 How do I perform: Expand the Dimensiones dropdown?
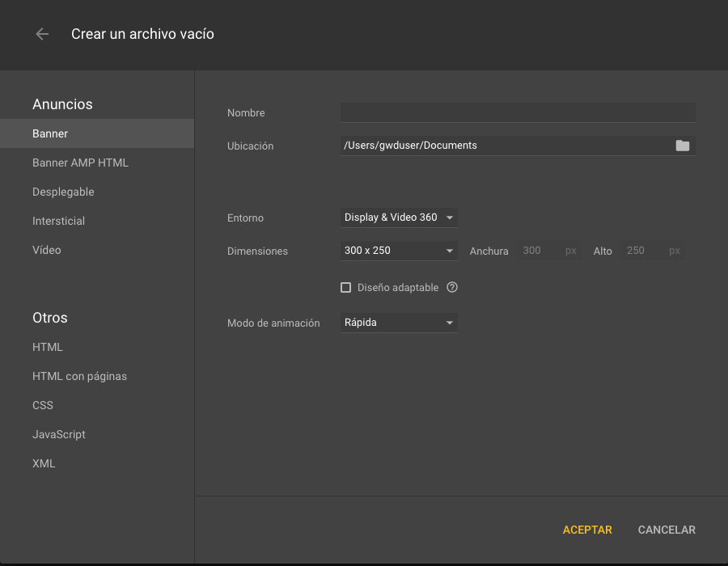399,251
